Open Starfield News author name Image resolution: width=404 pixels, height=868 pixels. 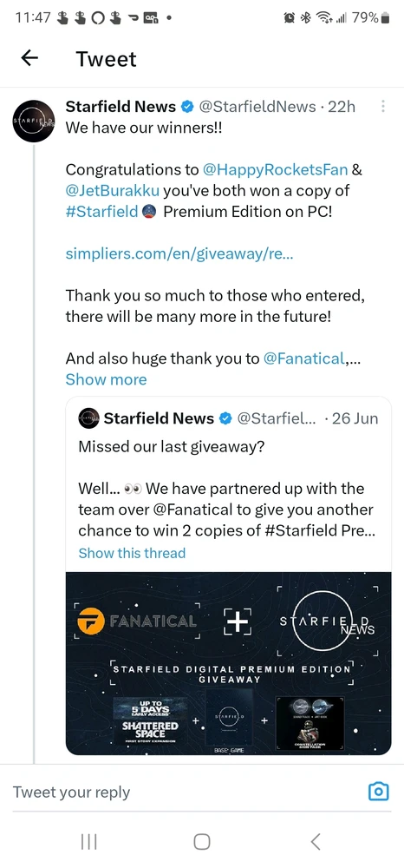click(121, 106)
